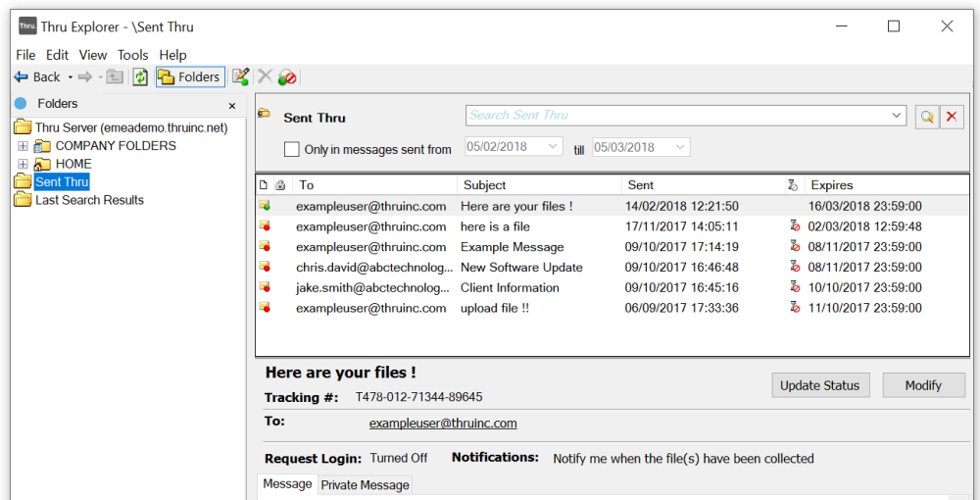This screenshot has height=500, width=980.
Task: Click the Sent Thru folder icon in header
Action: [x=265, y=113]
